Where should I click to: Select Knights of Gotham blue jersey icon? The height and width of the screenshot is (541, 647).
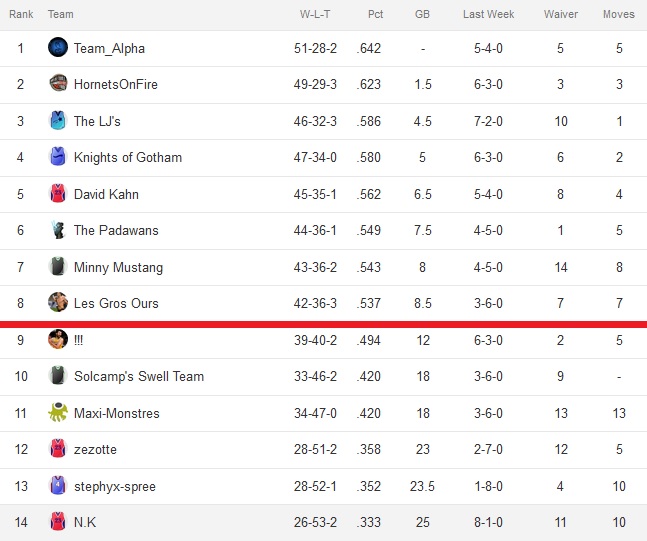point(58,156)
